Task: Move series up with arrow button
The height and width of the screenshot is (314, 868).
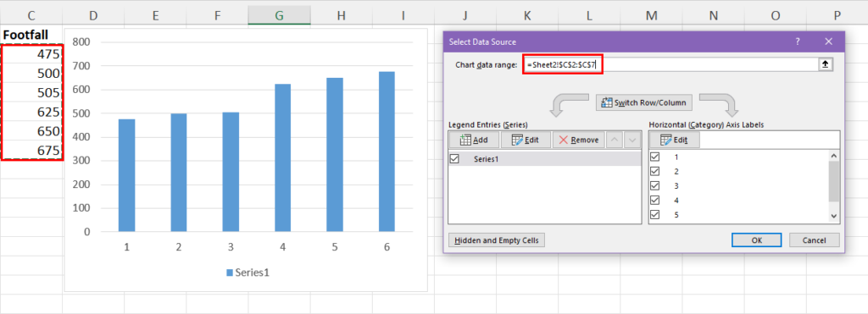Action: pos(615,140)
